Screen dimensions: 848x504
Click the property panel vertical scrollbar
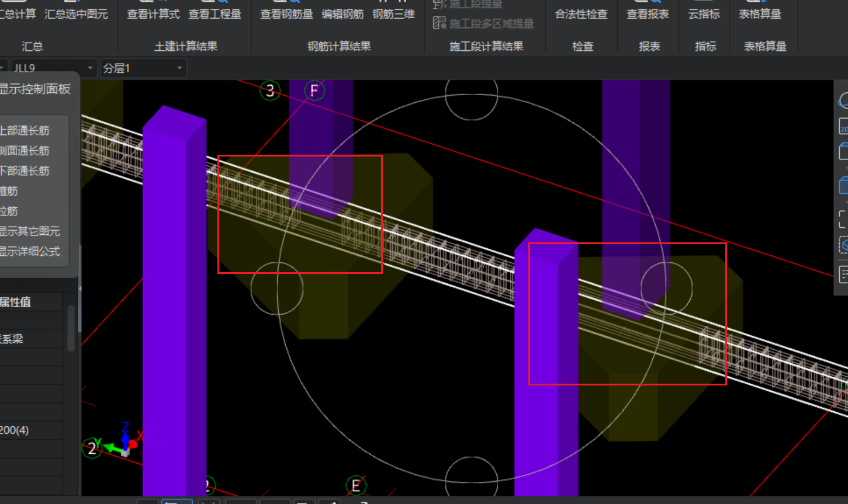(71, 328)
